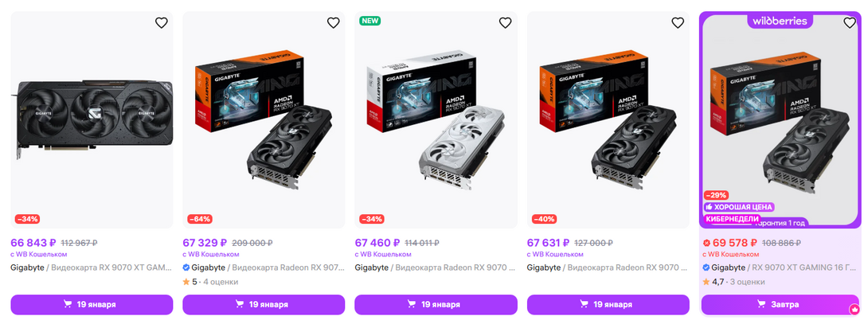Click ХОРОШАЯ ЦЕНА thumbs-up badge

click(x=739, y=207)
